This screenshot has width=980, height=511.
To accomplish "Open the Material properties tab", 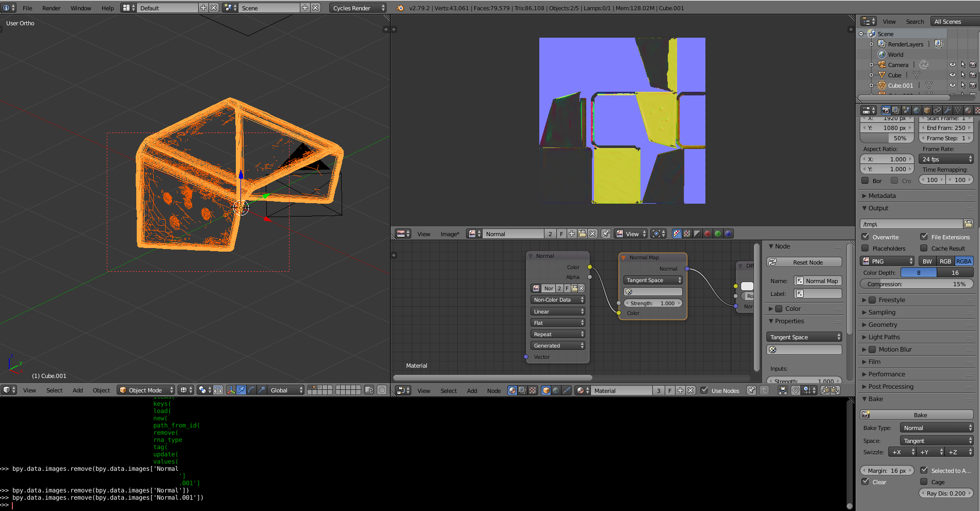I will tap(968, 110).
